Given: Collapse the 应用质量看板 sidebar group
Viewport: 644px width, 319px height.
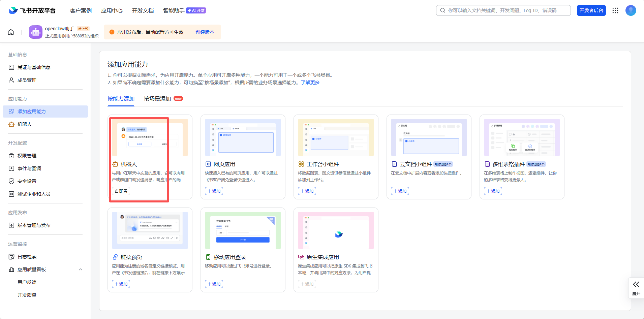Looking at the screenshot, I should pos(81,269).
